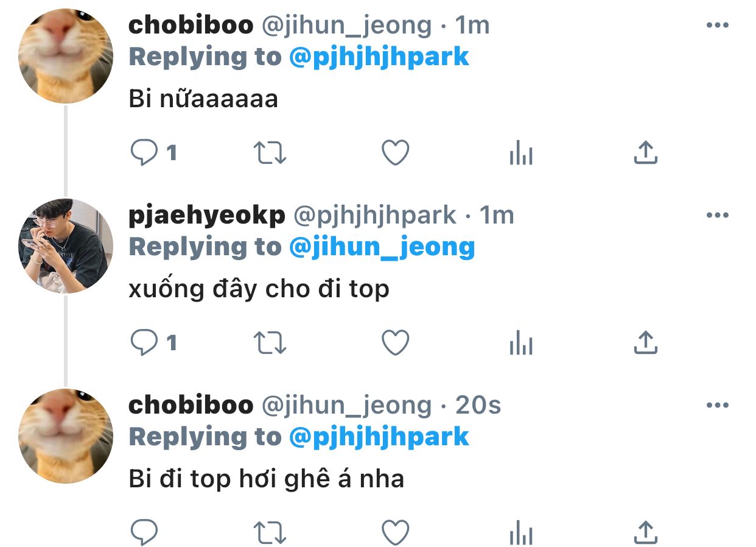756x547 pixels.
Task: Retweet "xuống đây cho đi top" tweet
Action: pos(269,343)
